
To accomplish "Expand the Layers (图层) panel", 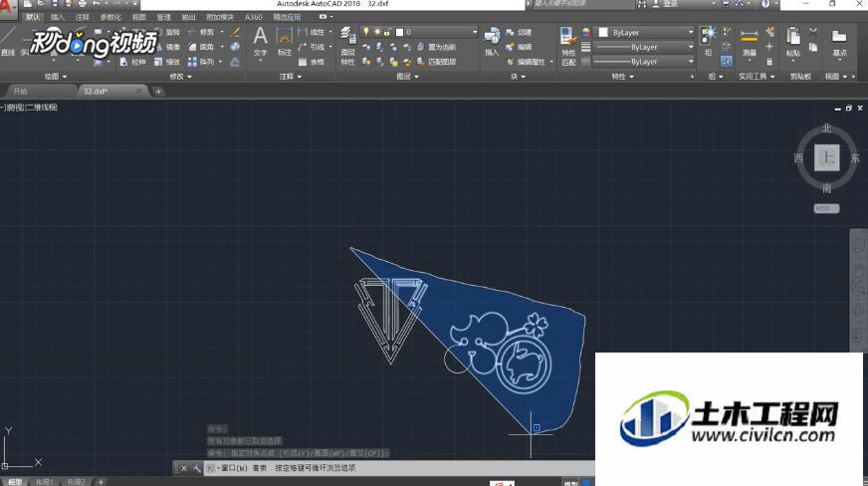I will point(407,77).
